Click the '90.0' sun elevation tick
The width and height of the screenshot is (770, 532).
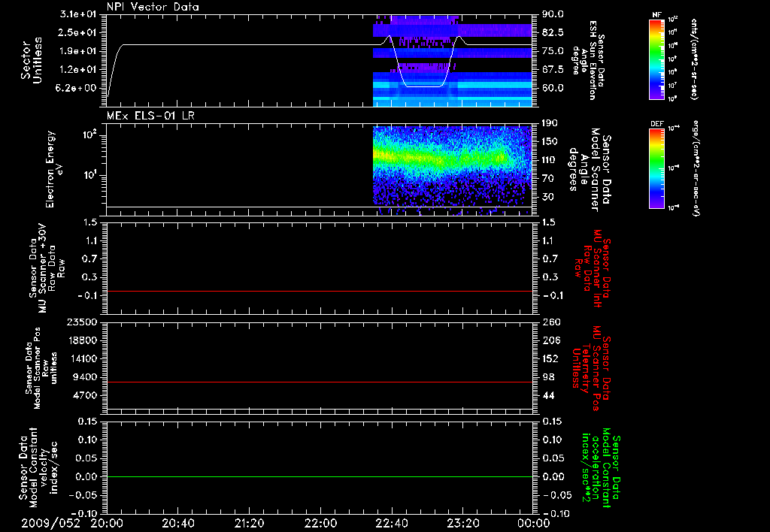[553, 14]
